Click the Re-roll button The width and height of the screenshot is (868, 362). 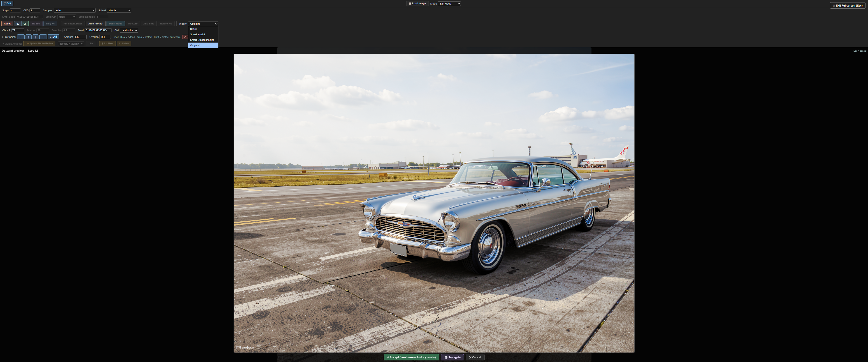[x=36, y=24]
